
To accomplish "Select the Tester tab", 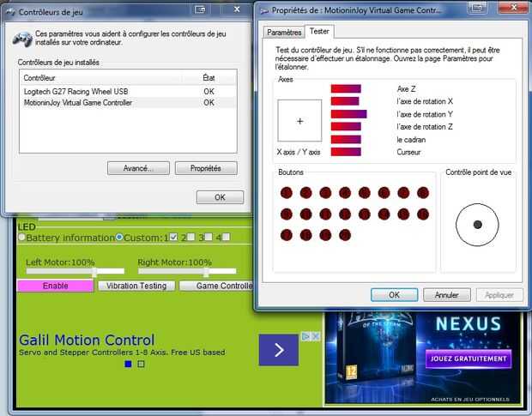I will pyautogui.click(x=319, y=31).
